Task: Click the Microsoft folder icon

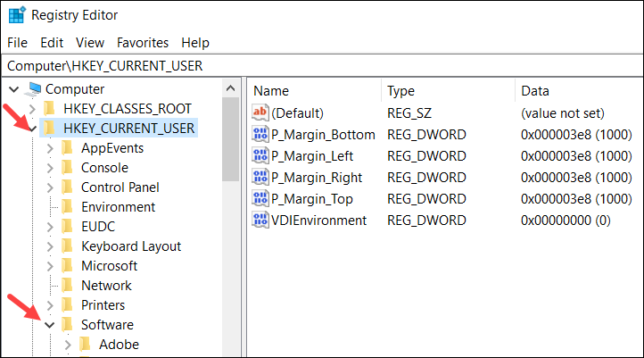Action: 68,266
